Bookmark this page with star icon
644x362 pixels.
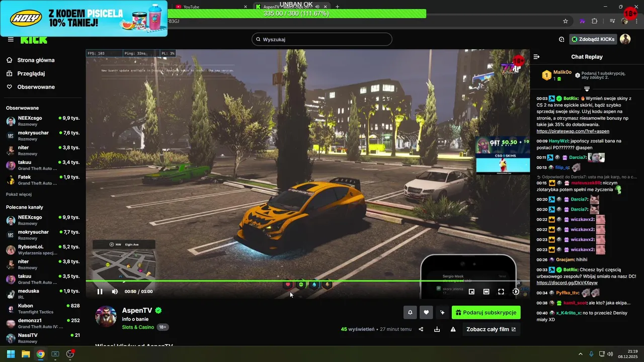coord(566,21)
